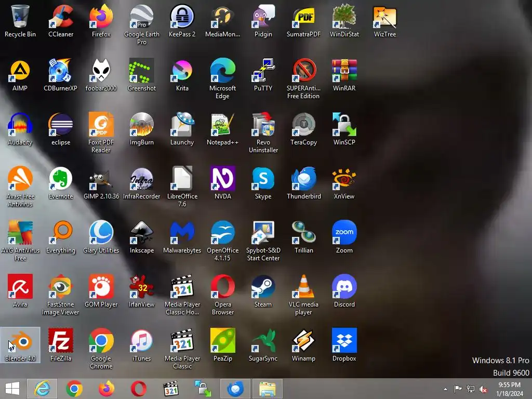Select the IrfanView icon
This screenshot has height=399, width=532.
[x=141, y=291]
